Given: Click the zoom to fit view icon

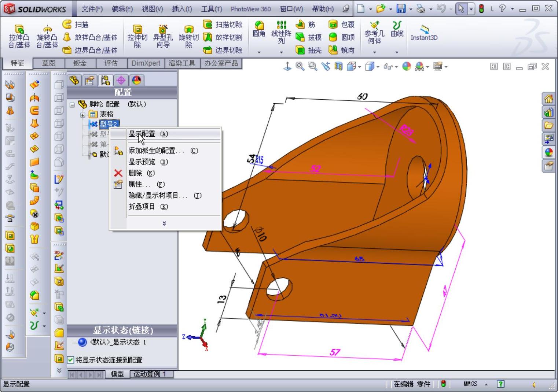Looking at the screenshot, I should (x=300, y=66).
